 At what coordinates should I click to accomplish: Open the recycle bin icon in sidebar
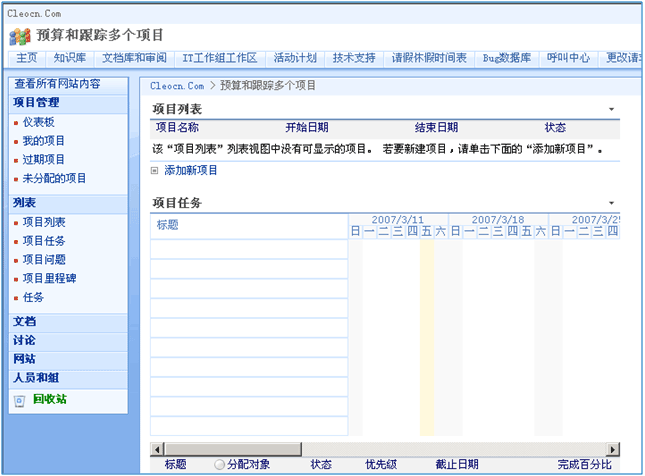point(20,400)
